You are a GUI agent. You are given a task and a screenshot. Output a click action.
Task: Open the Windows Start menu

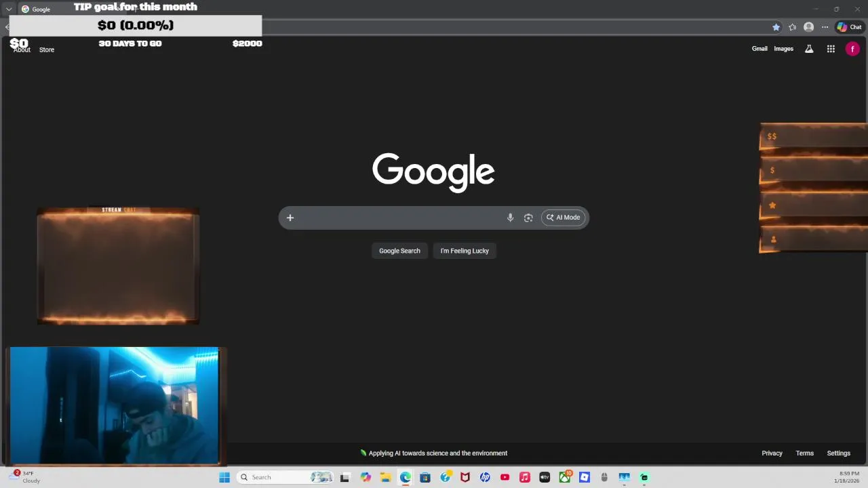(224, 477)
